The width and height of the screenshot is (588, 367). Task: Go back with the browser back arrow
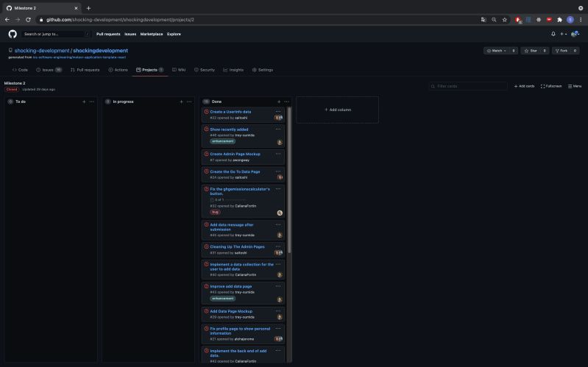tap(7, 20)
